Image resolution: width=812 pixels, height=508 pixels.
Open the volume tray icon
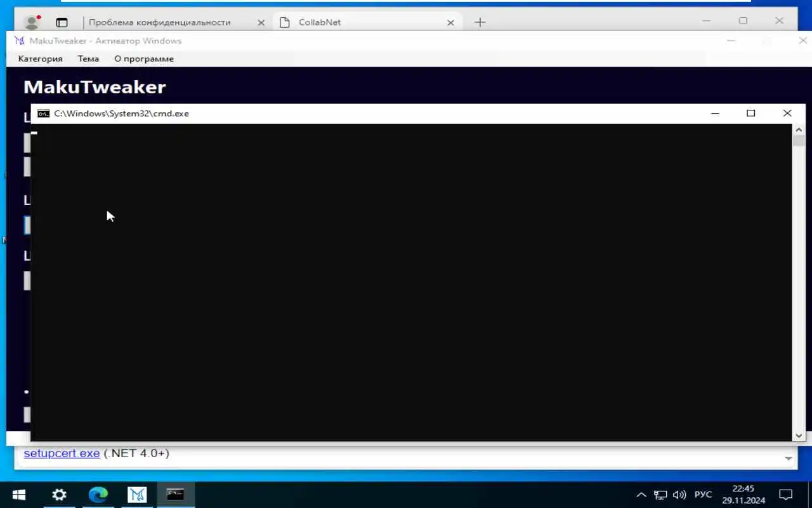tap(679, 495)
